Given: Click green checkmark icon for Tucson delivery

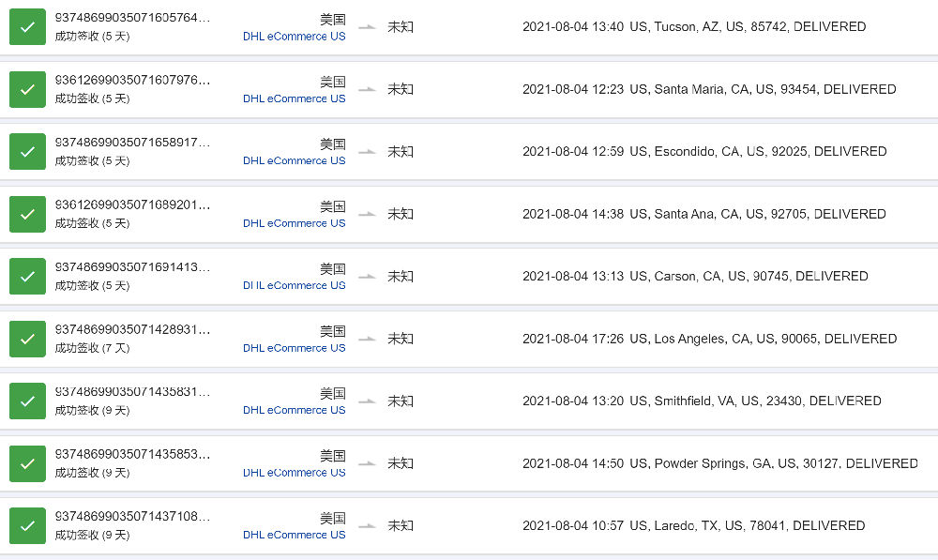Looking at the screenshot, I should click(x=27, y=27).
